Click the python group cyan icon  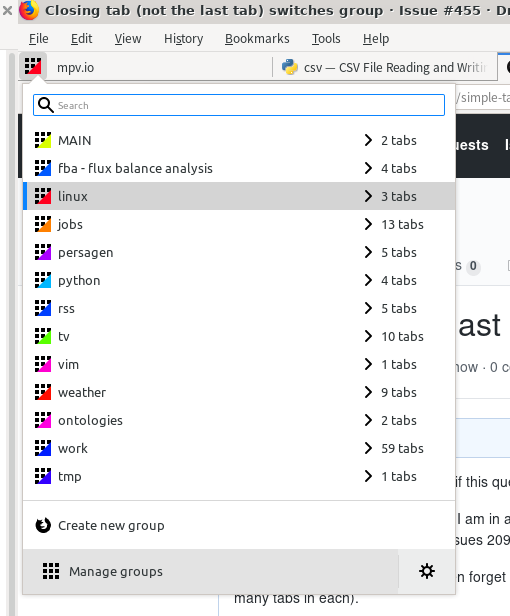pyautogui.click(x=43, y=280)
